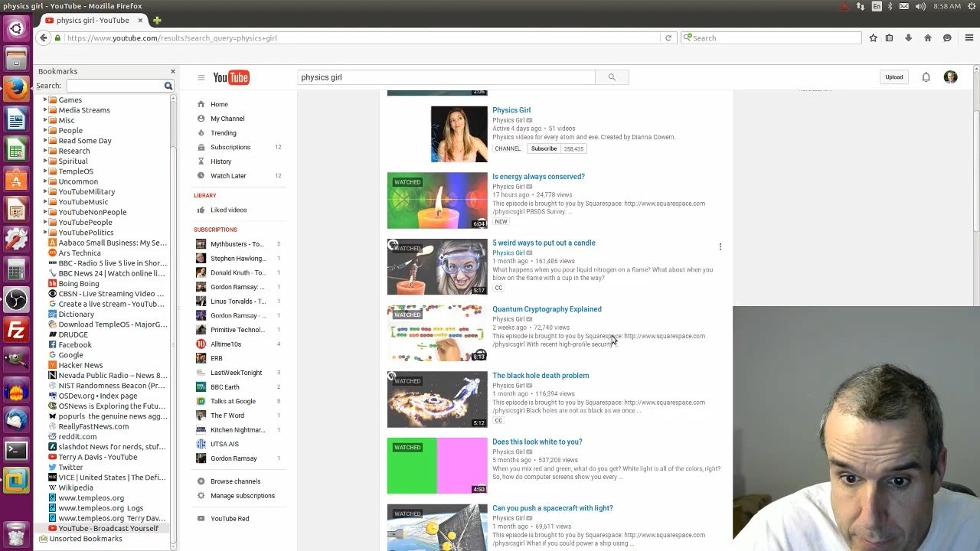This screenshot has width=980, height=551.
Task: Click the Physics Girl channel thumbnail
Action: pos(459,134)
